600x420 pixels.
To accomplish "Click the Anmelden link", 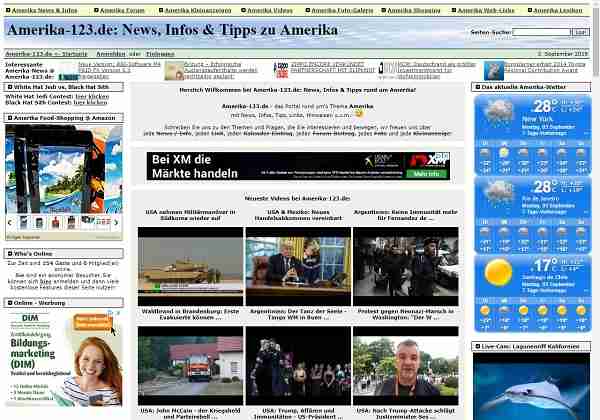I will coord(111,54).
